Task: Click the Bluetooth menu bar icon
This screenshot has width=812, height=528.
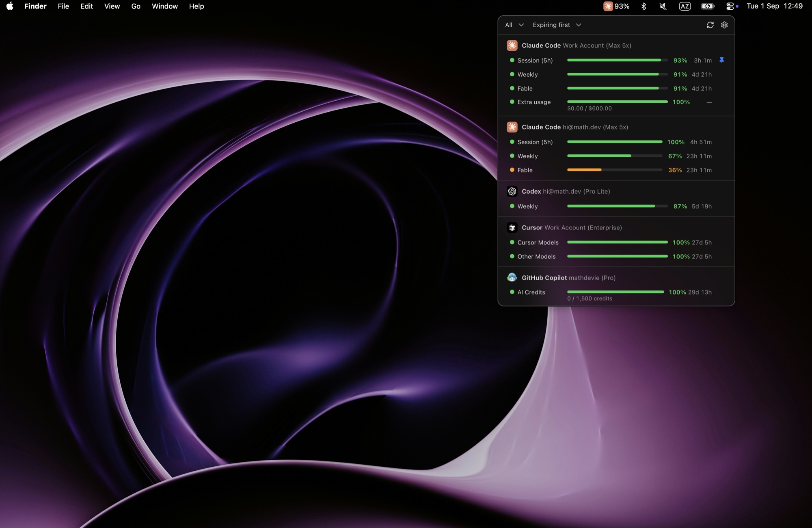Action: coord(644,6)
